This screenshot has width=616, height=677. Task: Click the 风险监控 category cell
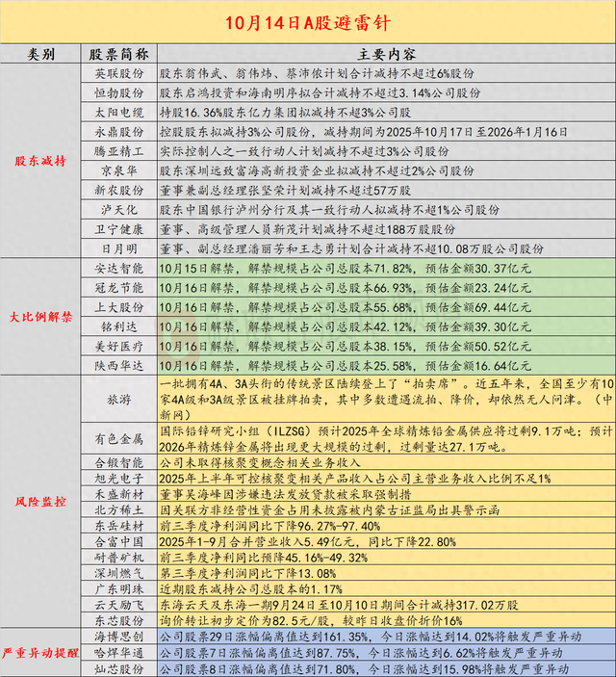point(40,502)
